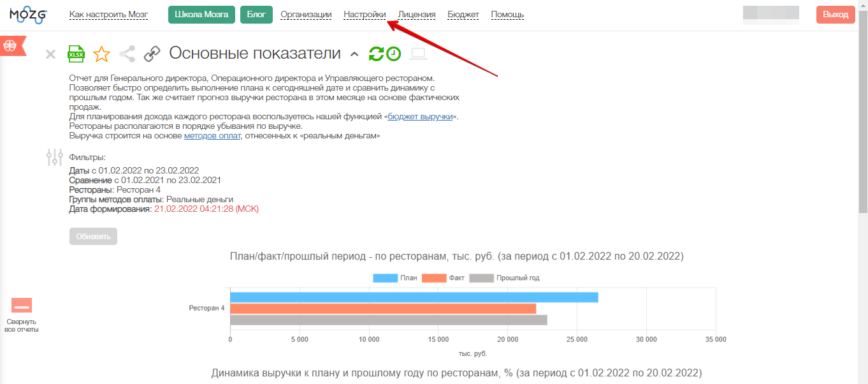Open "Как настроить Мозг" link
The image size is (868, 384).
(108, 15)
